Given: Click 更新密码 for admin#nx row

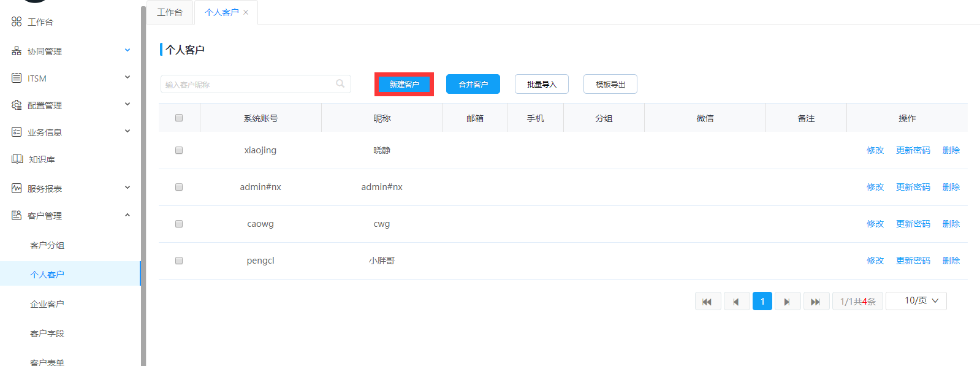Looking at the screenshot, I should [x=913, y=187].
